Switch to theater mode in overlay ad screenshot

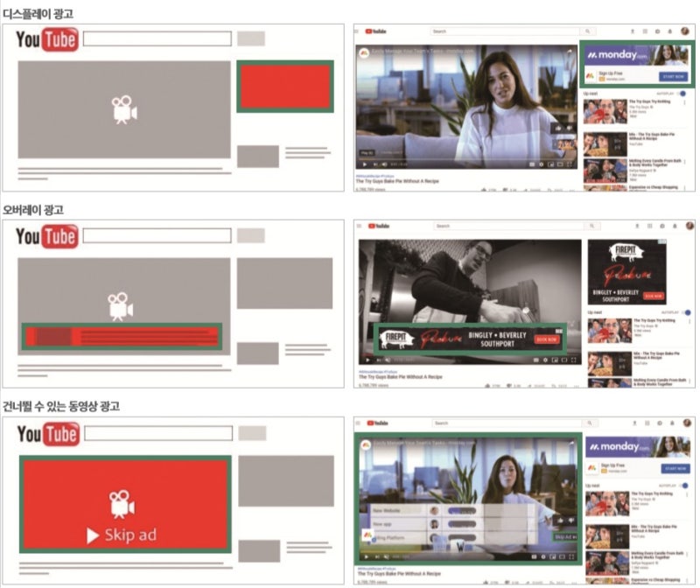(x=564, y=360)
